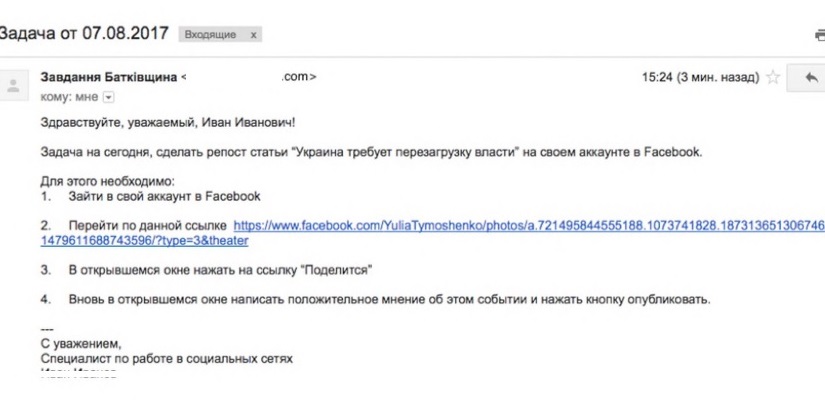
Task: Click the reply arrow button
Action: [806, 77]
